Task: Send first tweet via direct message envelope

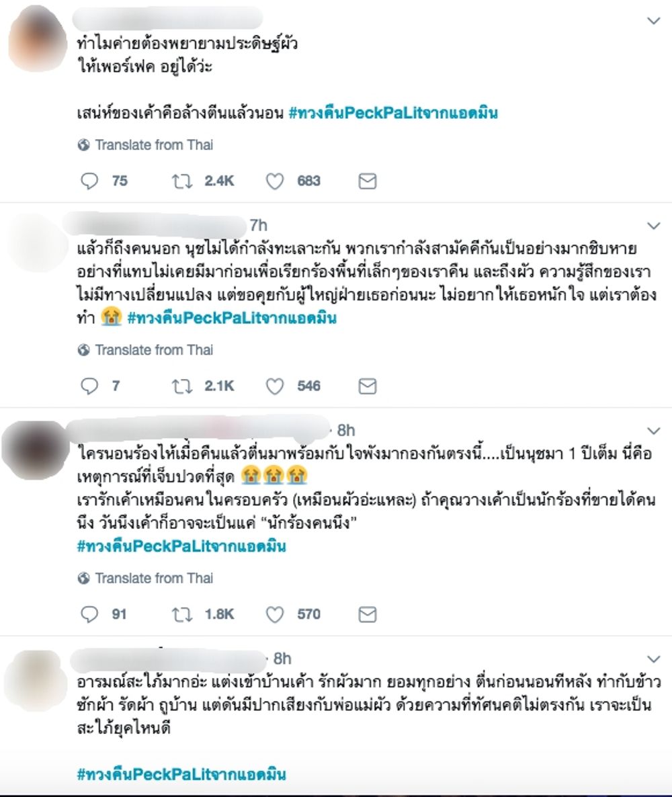Action: click(x=368, y=181)
